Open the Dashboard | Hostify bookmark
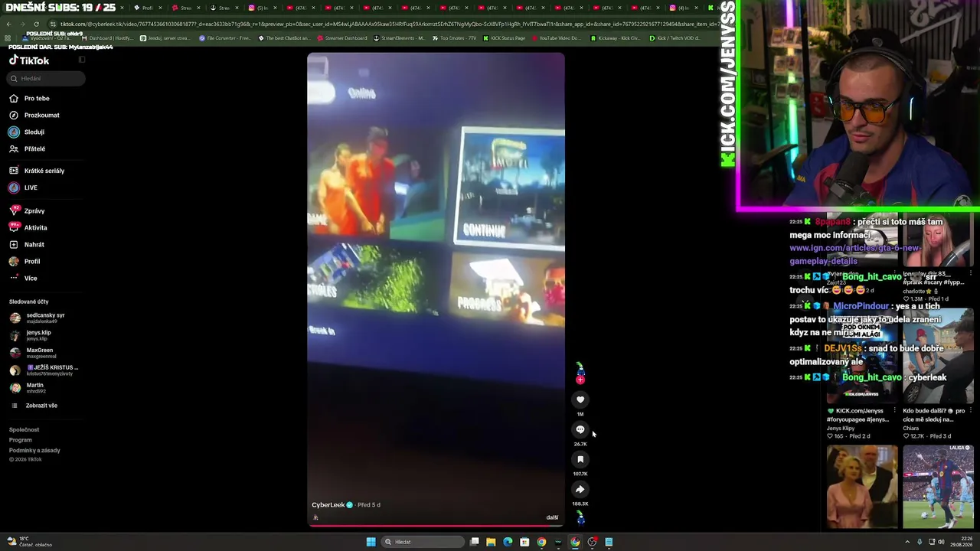The width and height of the screenshot is (980, 551). [107, 37]
